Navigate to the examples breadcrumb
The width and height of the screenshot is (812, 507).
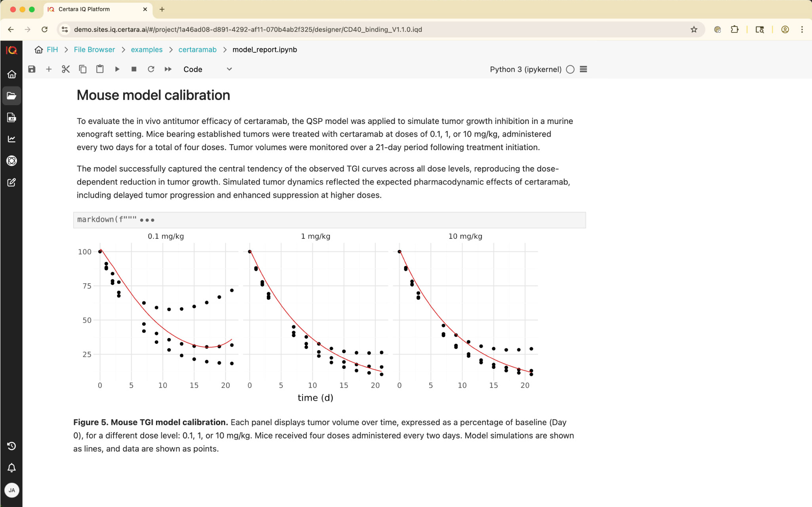[146, 50]
